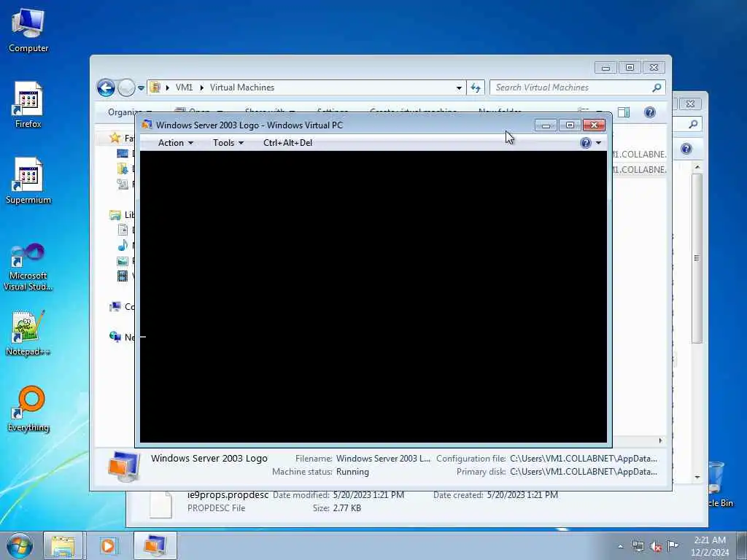Viewport: 747px width, 560px height.
Task: Click the network tray icon
Action: 638,546
